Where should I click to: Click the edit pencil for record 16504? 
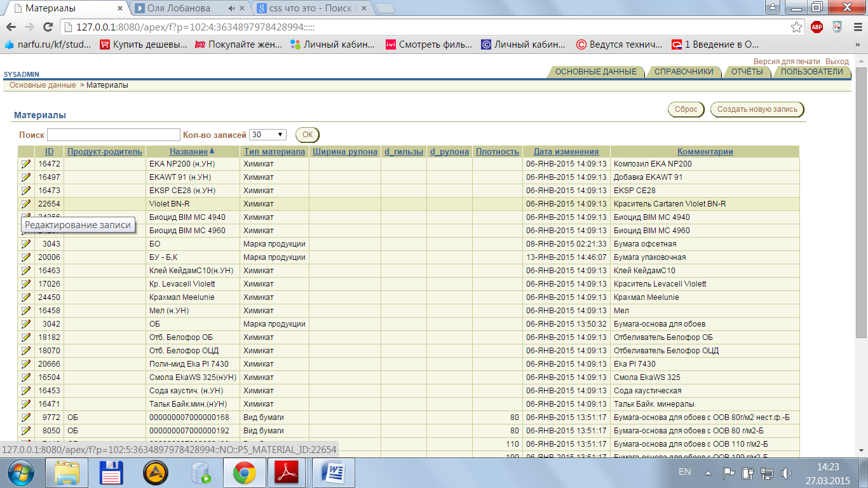(26, 377)
